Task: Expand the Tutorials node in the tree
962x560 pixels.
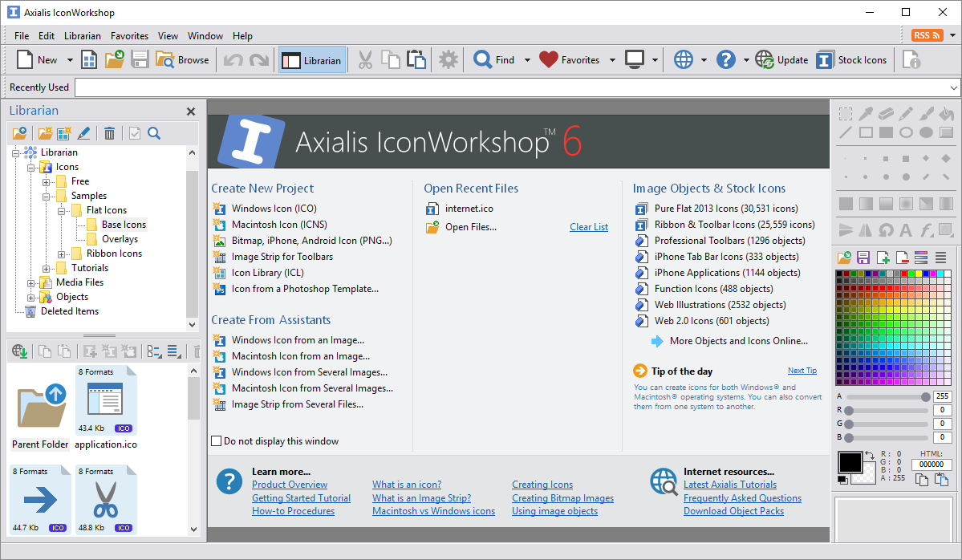Action: pyautogui.click(x=47, y=267)
